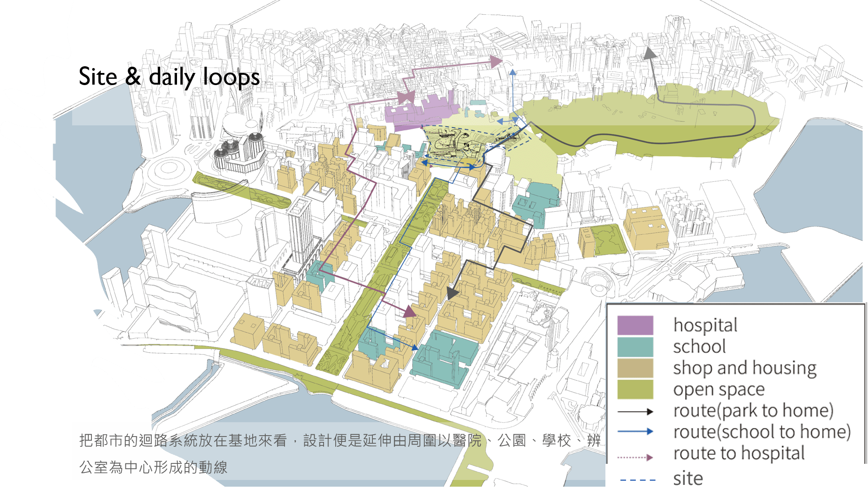Click the black arrowhead ending park-to-home route
Viewport: 868px width, 501px height.
452,293
